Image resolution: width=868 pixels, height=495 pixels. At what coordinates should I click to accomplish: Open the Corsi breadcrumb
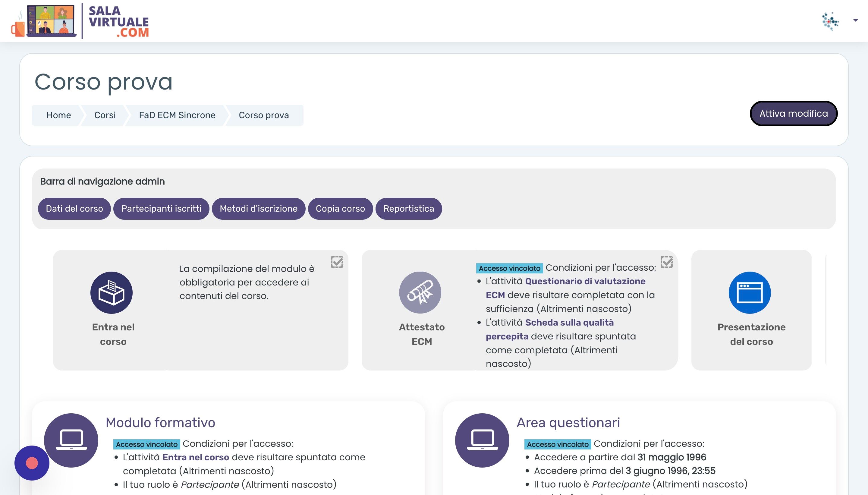[105, 115]
